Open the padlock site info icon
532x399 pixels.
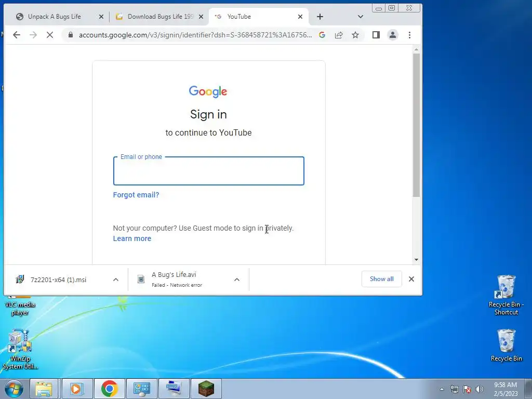click(70, 35)
